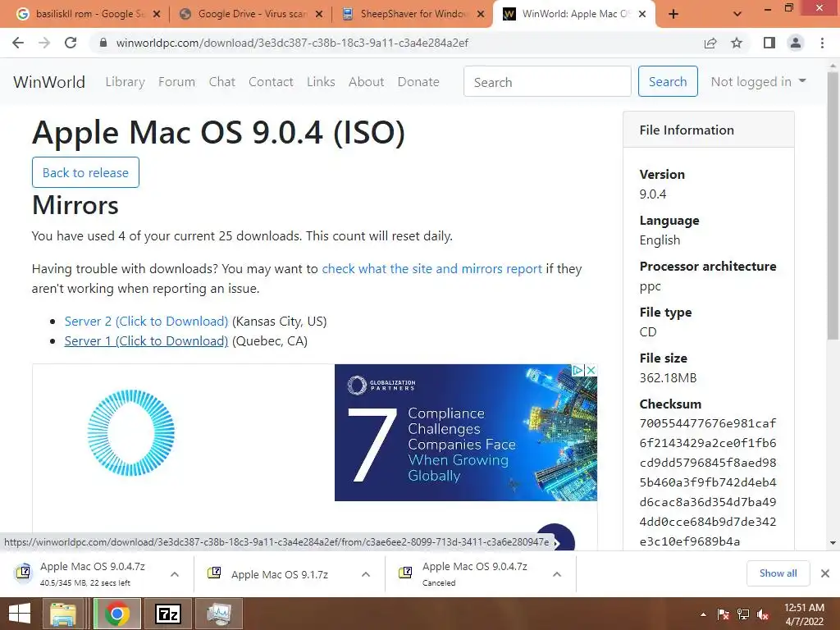Open the Globalization Partners Compliance Challenges ad
The height and width of the screenshot is (630, 840).
466,433
